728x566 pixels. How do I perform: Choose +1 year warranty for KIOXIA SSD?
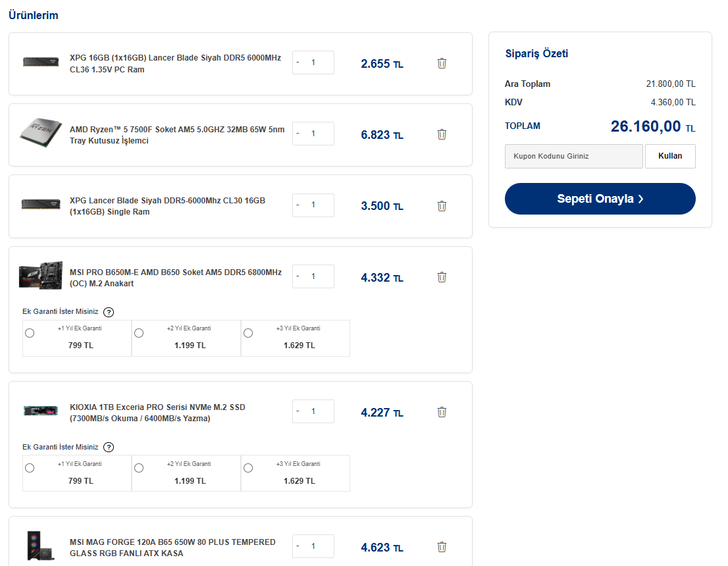pos(30,468)
